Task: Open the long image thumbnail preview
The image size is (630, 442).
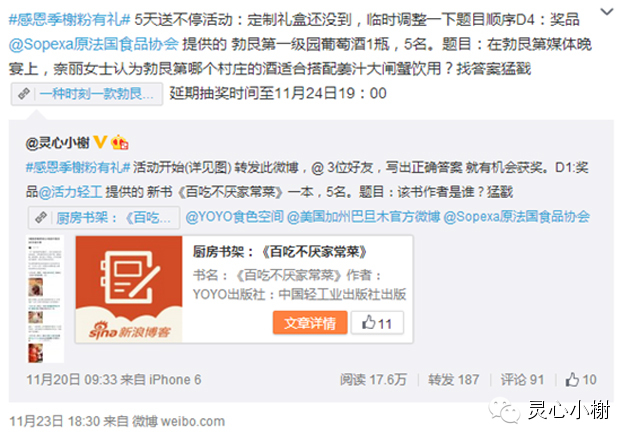Action: (x=45, y=299)
